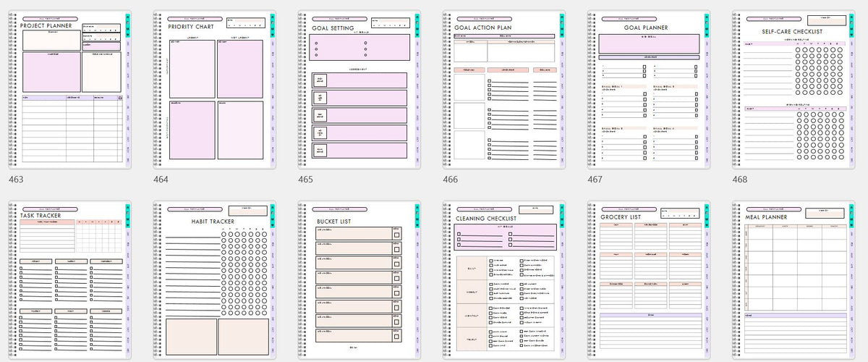This screenshot has height=362, width=868.
Task: Select the Cleaning Checklist page thumbnail
Action: pyautogui.click(x=504, y=282)
